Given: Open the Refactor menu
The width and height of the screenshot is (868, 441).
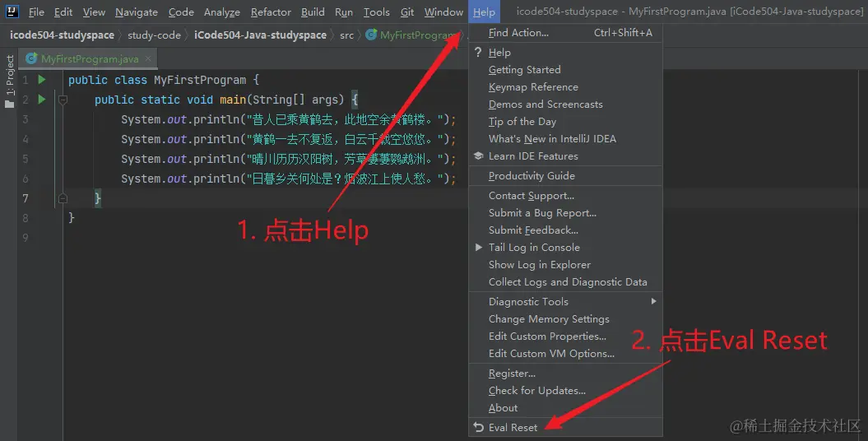Looking at the screenshot, I should [271, 12].
